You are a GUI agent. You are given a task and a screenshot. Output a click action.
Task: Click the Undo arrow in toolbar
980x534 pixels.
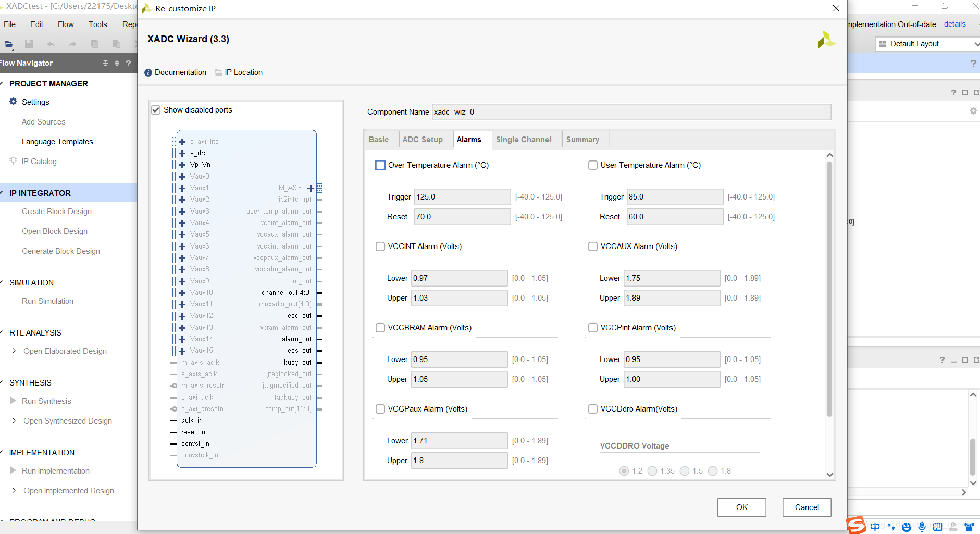point(51,44)
